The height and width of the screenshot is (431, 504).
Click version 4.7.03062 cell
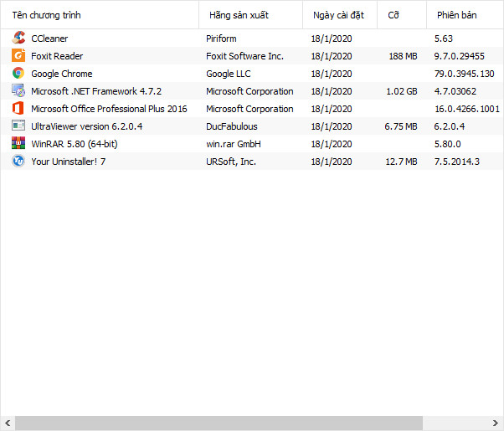(455, 91)
